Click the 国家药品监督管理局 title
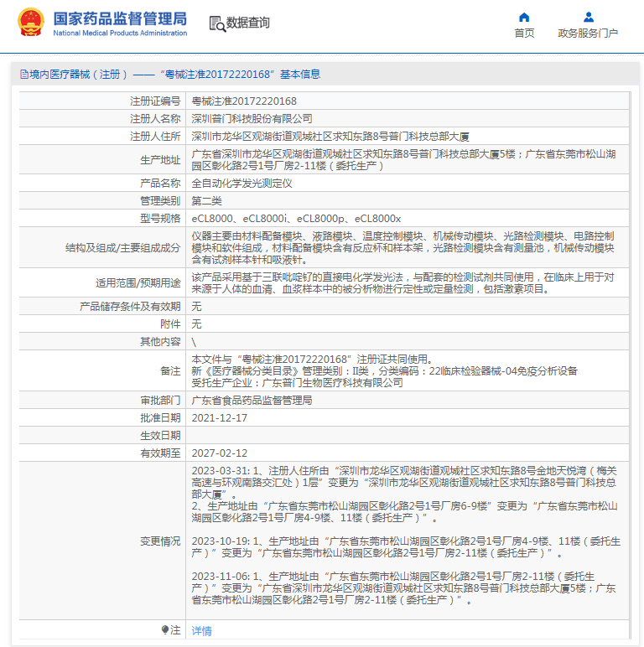The height and width of the screenshot is (647, 644). point(120,18)
